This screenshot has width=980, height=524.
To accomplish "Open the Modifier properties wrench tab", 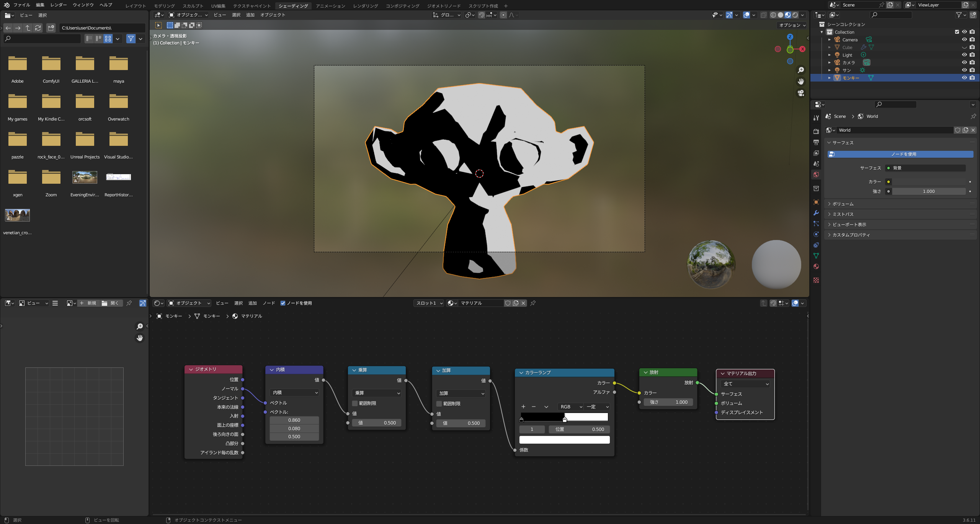I will [816, 213].
